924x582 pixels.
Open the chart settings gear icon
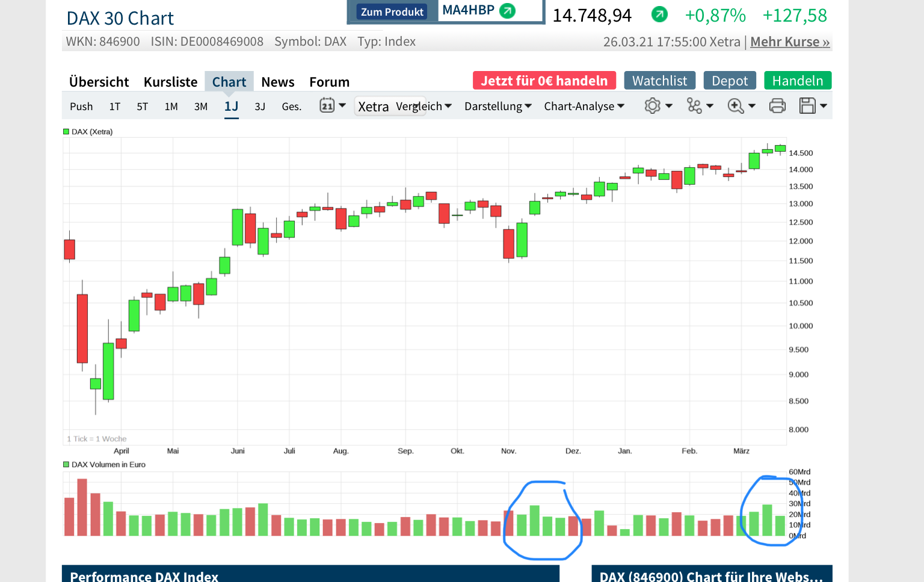pyautogui.click(x=652, y=105)
